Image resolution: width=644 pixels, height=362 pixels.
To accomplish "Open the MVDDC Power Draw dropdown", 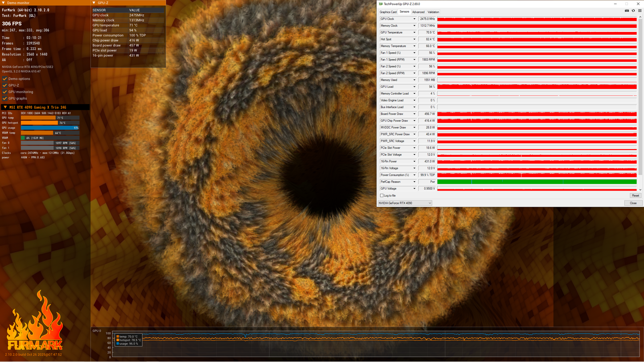I will pos(414,127).
